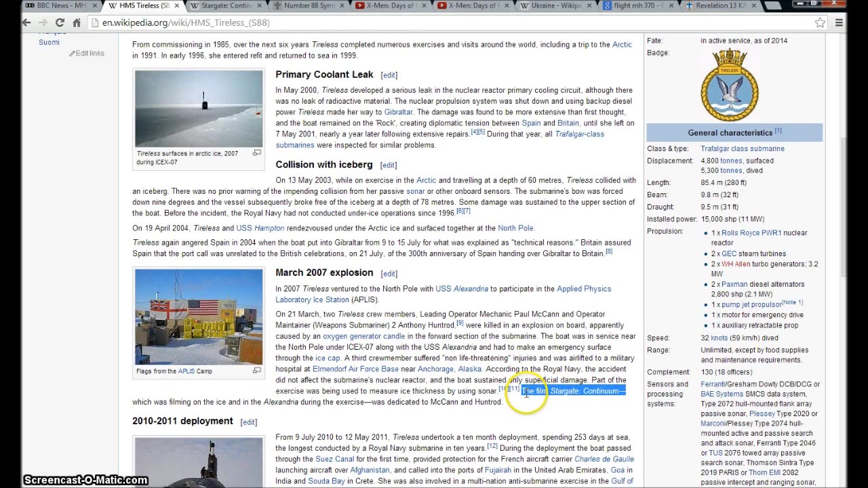This screenshot has width=868, height=488.
Task: Follow the Afghanistan link
Action: point(370,470)
